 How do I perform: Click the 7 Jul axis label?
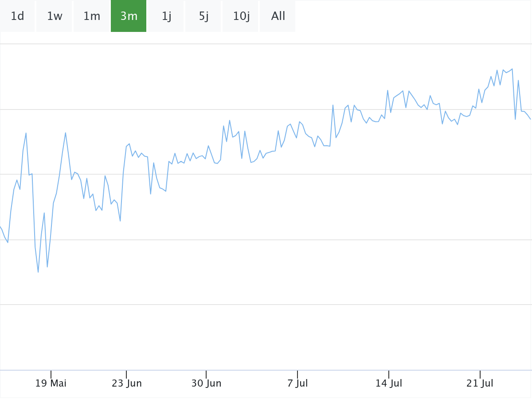click(297, 383)
